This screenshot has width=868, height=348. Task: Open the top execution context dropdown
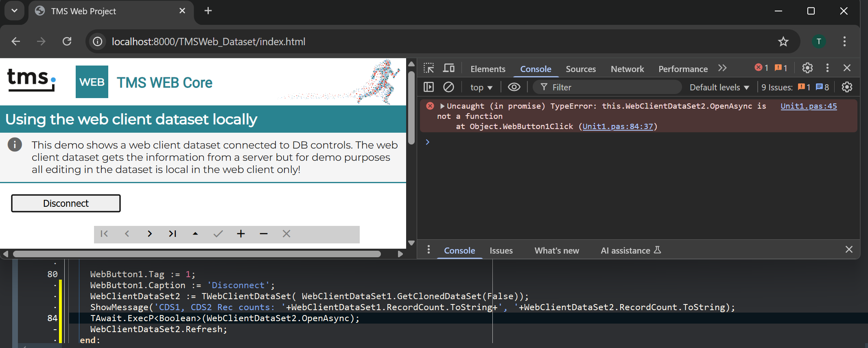coord(481,88)
